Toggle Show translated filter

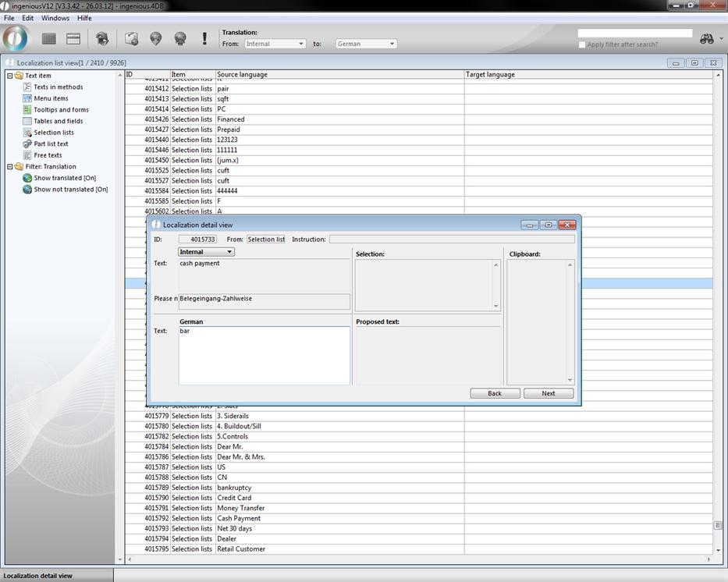point(64,178)
